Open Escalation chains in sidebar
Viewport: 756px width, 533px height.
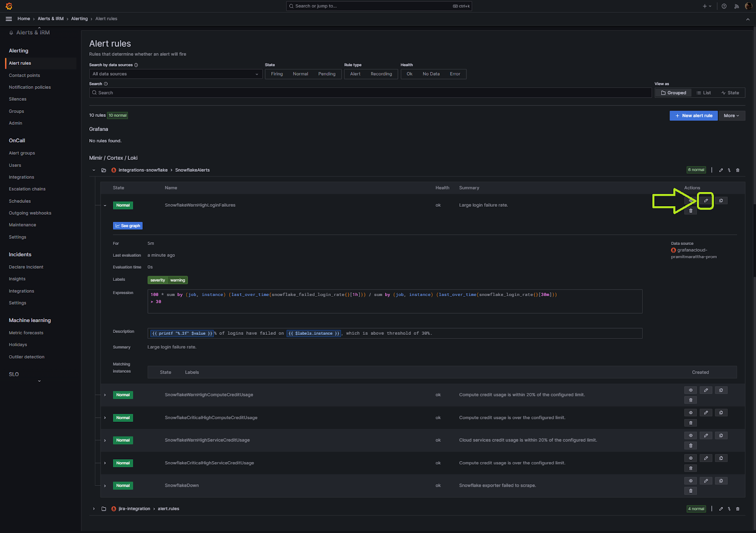point(27,189)
